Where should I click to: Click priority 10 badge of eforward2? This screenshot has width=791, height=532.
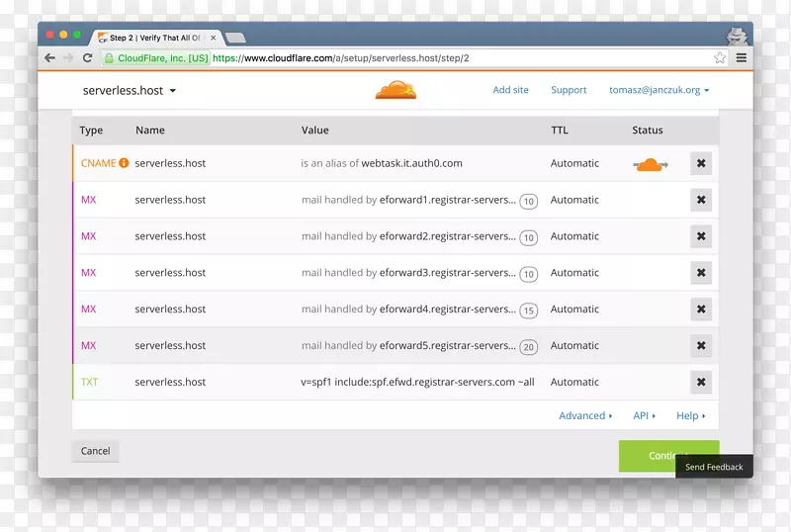click(529, 237)
